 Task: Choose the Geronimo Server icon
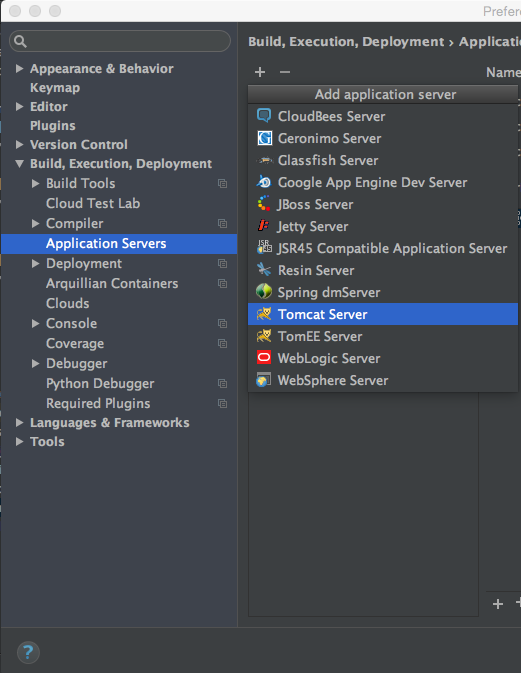coord(264,138)
